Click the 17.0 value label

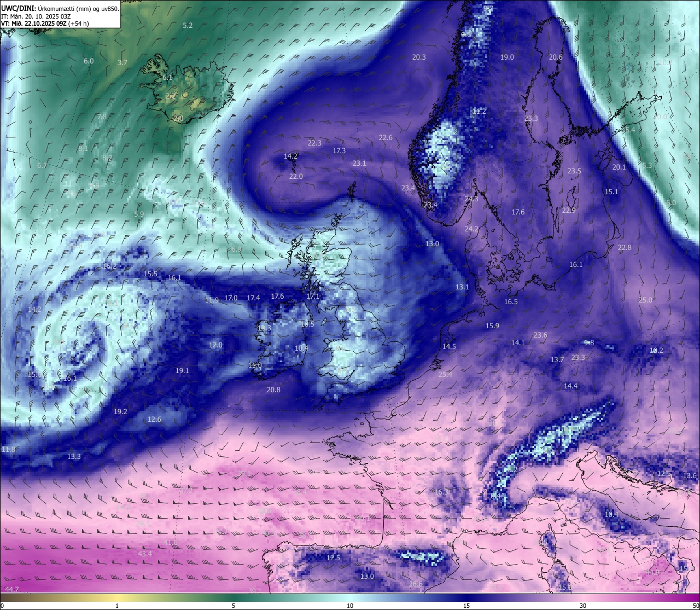(231, 298)
